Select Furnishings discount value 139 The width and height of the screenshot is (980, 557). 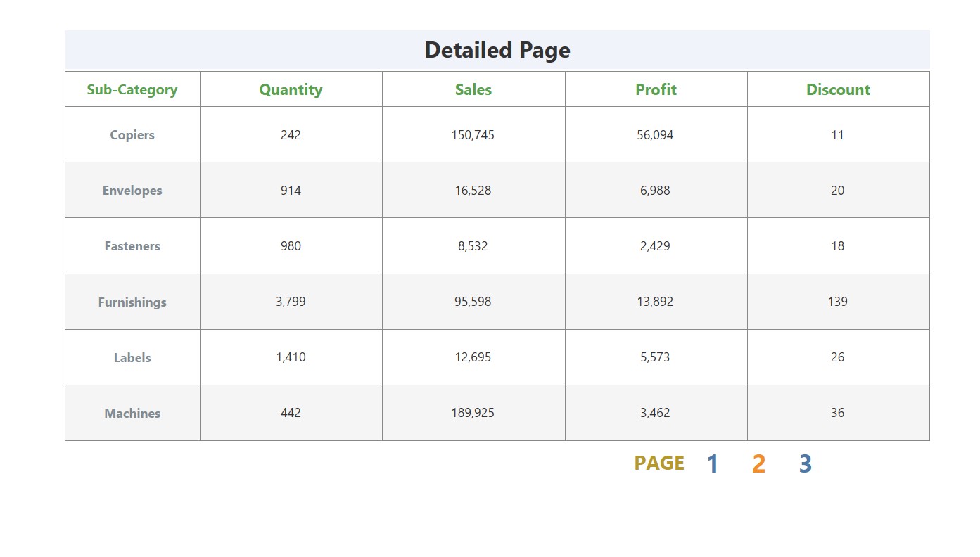pos(837,302)
